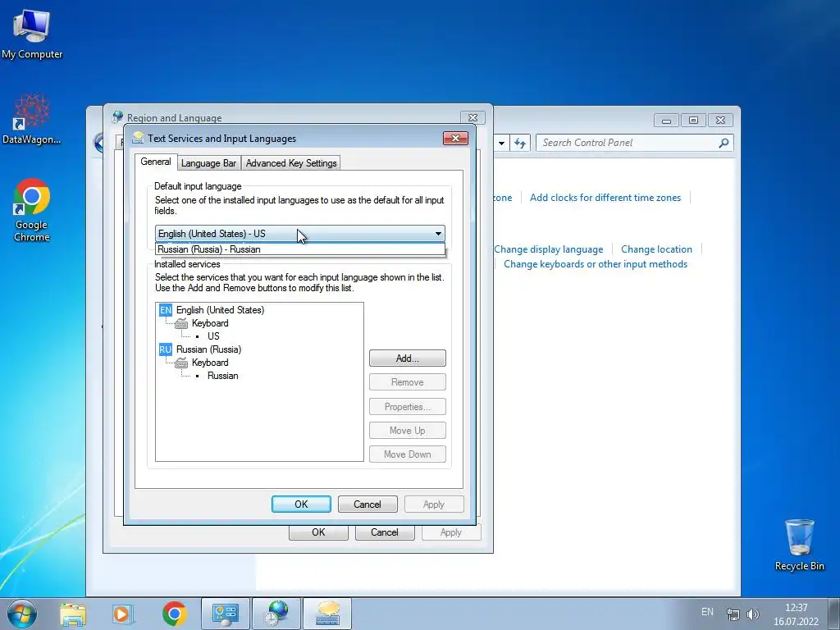Open Change keyboards or other input methods
The image size is (840, 630).
(596, 264)
